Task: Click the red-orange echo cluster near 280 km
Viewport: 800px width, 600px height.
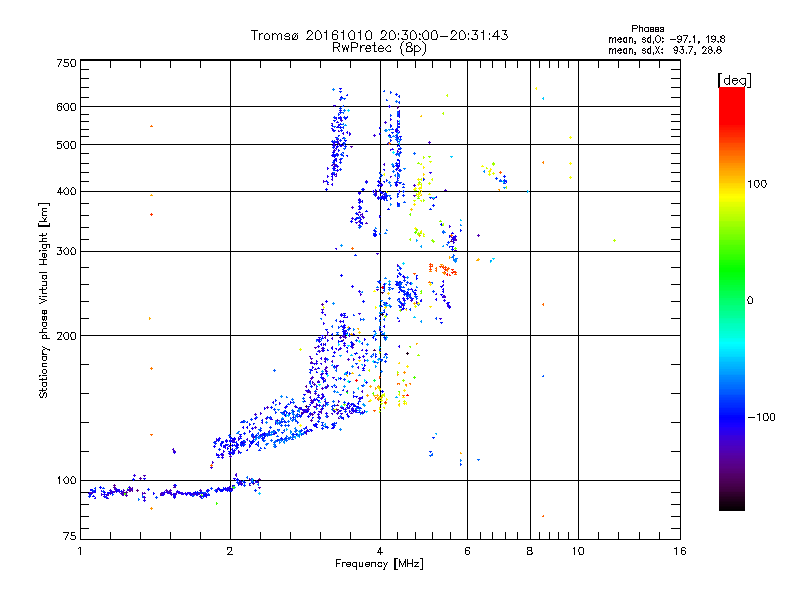Action: pos(443,269)
